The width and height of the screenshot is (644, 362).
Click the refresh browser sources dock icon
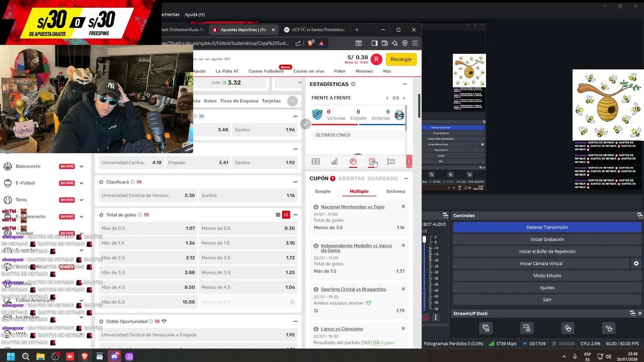[x=568, y=328]
